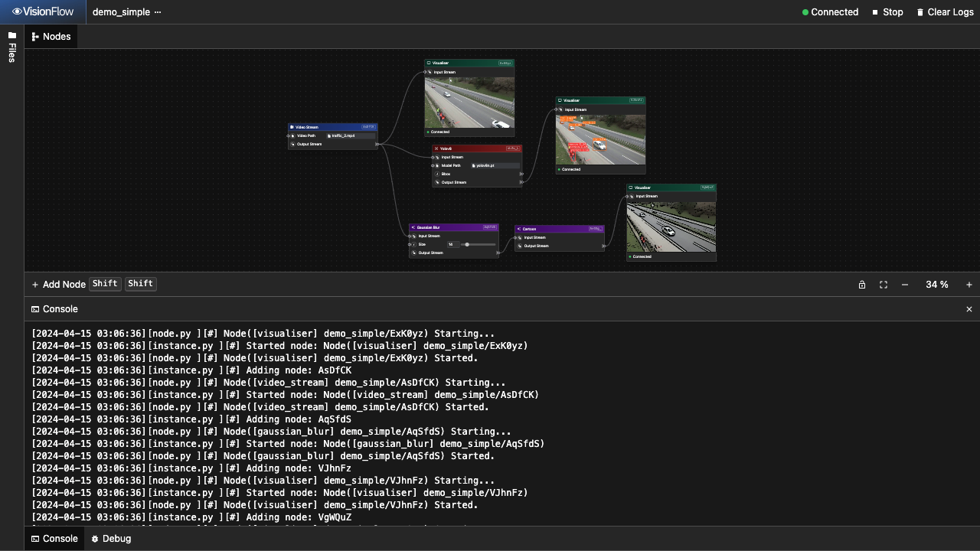Close the Console panel
Image resolution: width=980 pixels, height=551 pixels.
pyautogui.click(x=969, y=309)
